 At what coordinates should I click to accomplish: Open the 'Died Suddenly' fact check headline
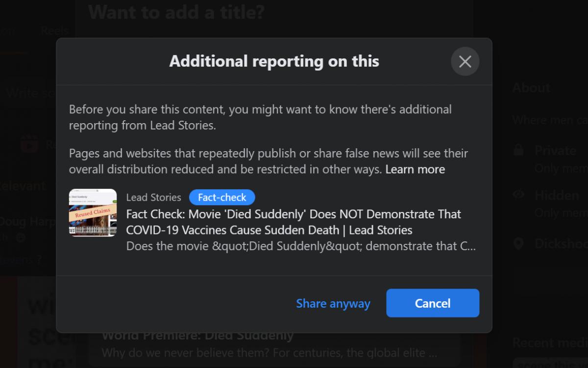click(x=294, y=222)
